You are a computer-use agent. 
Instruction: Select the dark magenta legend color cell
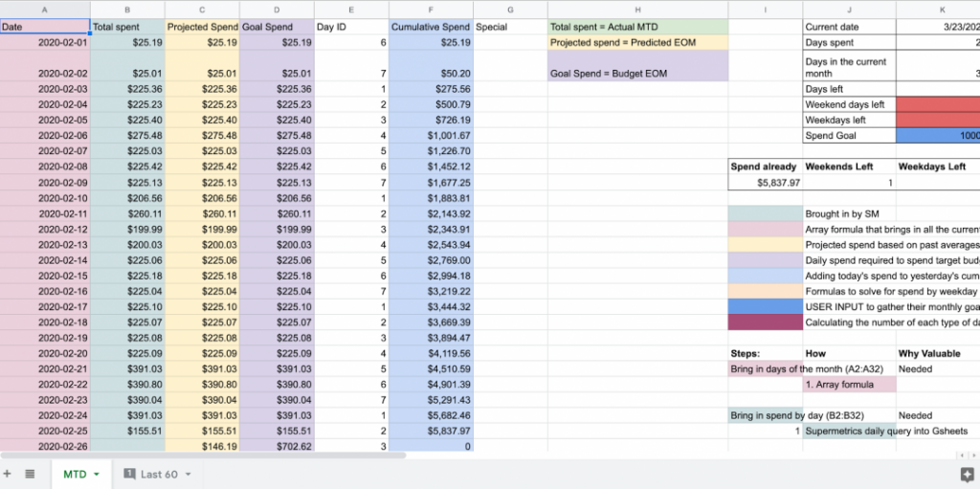tap(765, 322)
